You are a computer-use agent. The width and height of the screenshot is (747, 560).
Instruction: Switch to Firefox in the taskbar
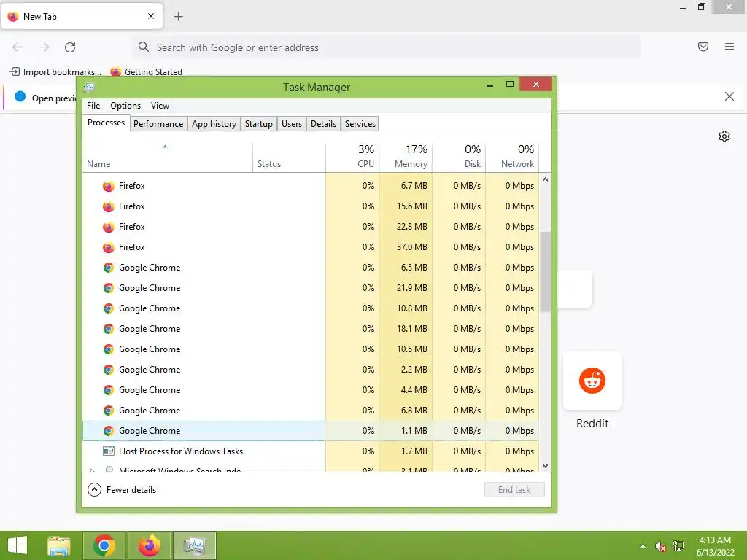[149, 545]
